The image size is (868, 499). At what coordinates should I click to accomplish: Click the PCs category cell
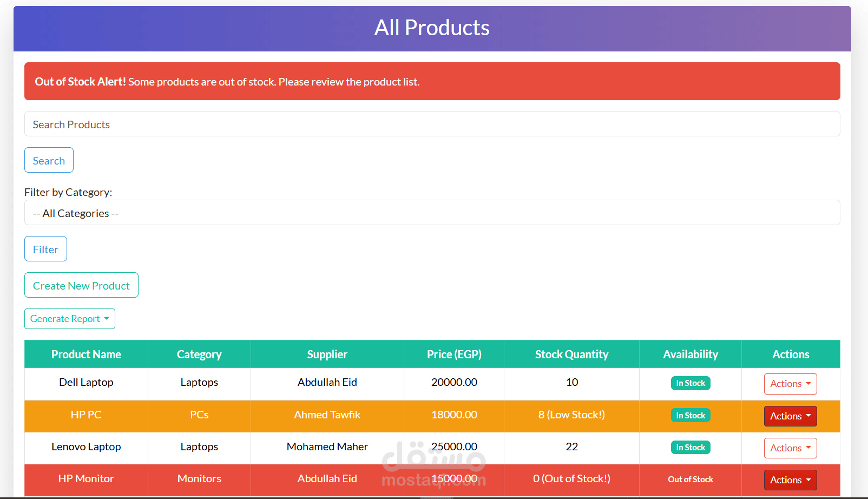click(199, 415)
